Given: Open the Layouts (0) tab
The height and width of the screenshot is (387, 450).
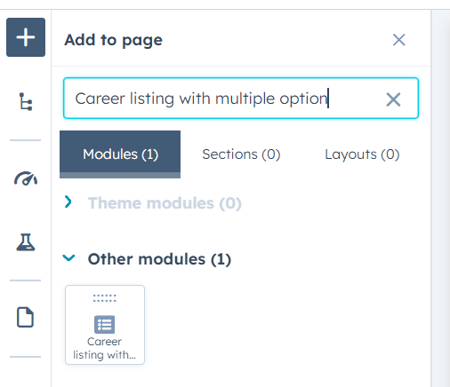Looking at the screenshot, I should click(x=362, y=154).
